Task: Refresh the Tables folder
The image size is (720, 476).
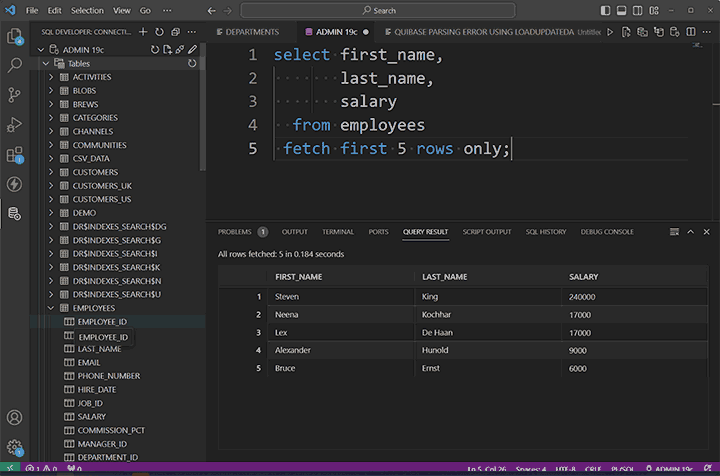Action: point(192,64)
